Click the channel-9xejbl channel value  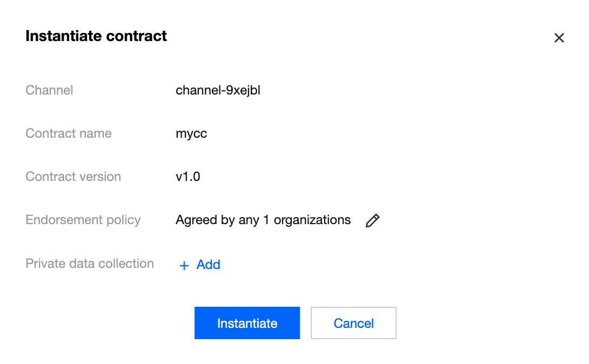[x=218, y=90]
